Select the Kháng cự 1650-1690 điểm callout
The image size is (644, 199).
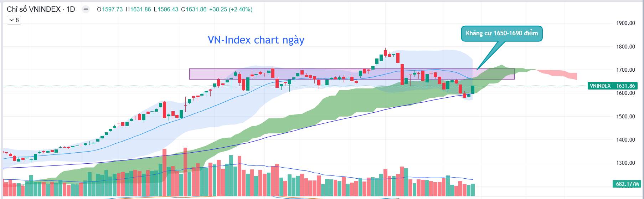point(501,34)
